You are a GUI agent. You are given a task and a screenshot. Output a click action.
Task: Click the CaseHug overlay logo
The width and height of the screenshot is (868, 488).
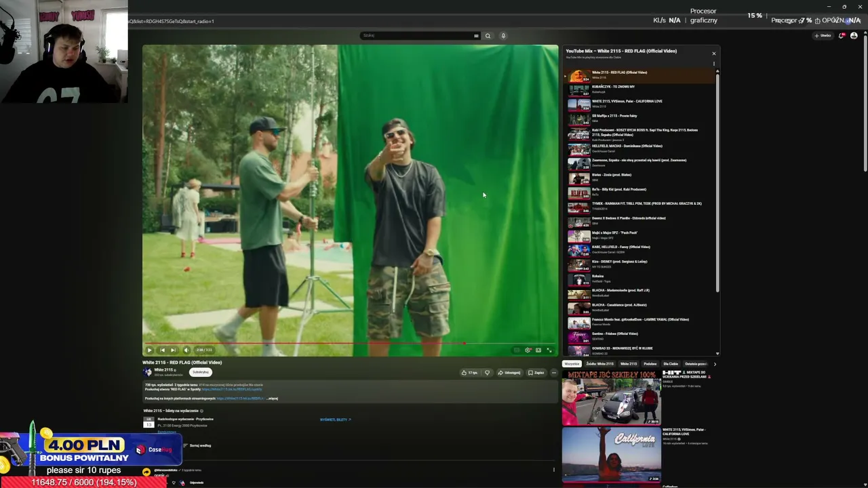coord(155,449)
